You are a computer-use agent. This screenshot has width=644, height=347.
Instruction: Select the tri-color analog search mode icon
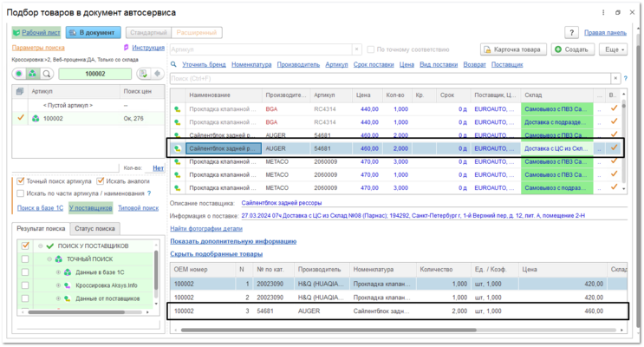32,74
